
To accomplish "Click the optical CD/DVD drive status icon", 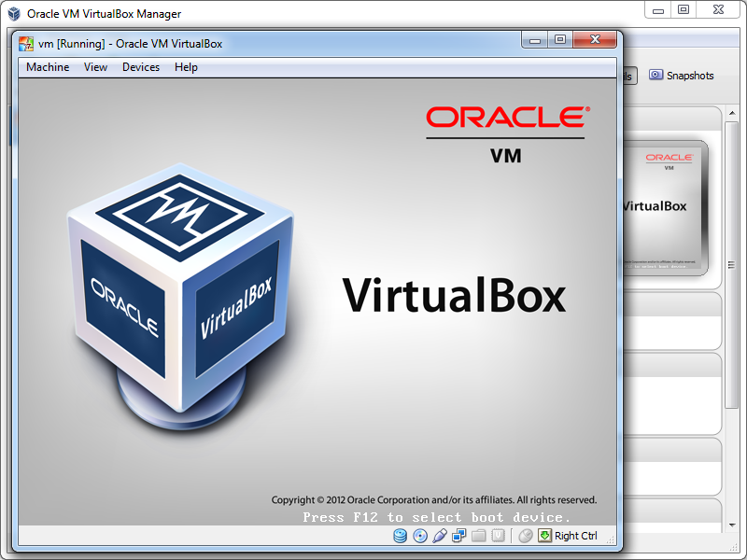I will [420, 536].
